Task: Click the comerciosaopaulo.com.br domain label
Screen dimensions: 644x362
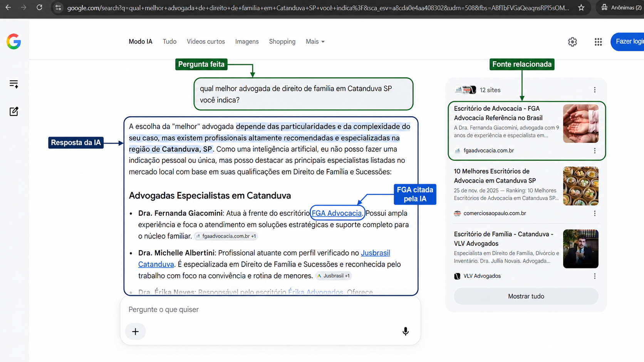Action: click(x=495, y=214)
